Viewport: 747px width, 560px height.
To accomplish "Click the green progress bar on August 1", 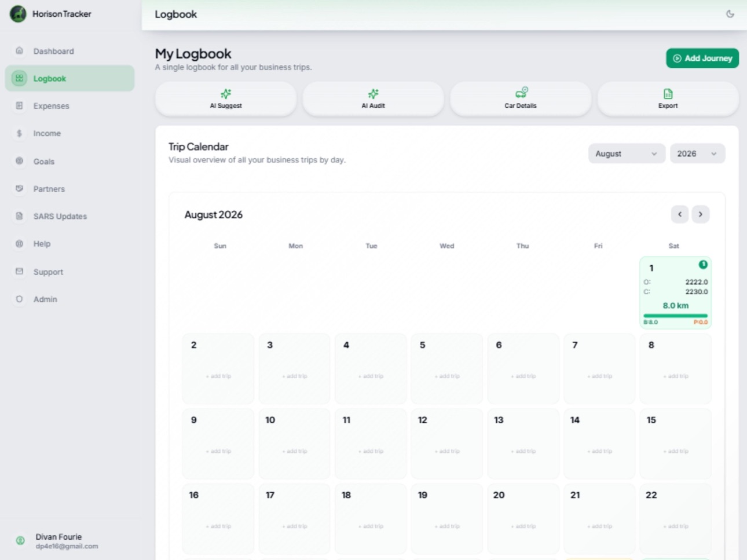I will tap(675, 316).
